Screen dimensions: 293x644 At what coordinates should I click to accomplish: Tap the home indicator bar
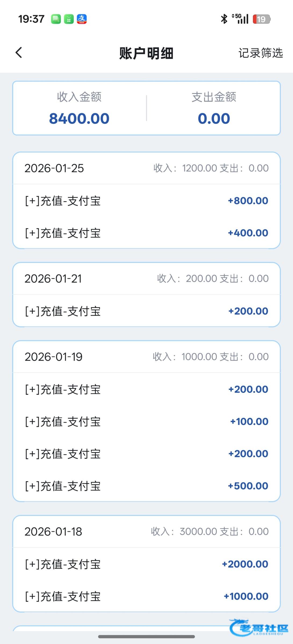pos(146,636)
